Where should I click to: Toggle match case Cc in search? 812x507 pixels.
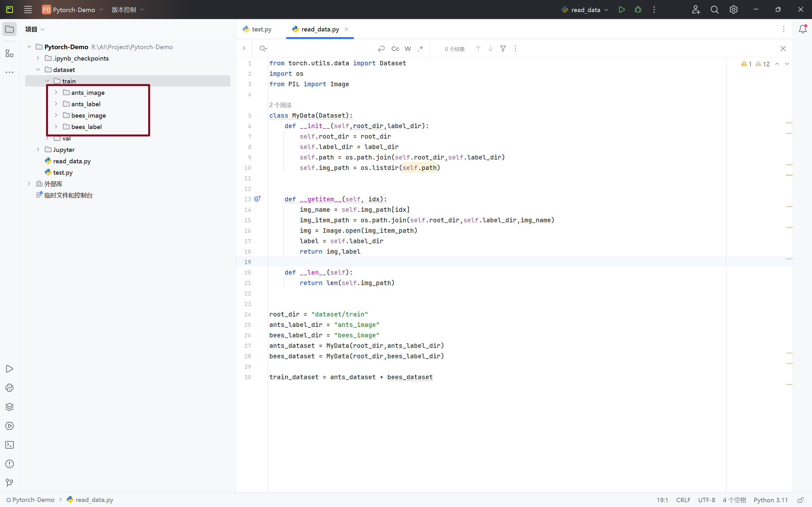tap(395, 49)
